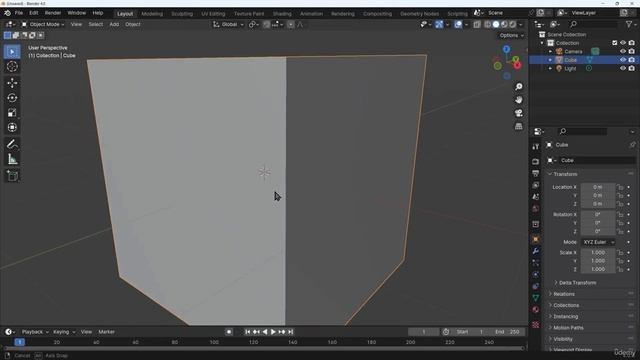Toggle snapping magnet in header
The image size is (640, 360).
267,24
